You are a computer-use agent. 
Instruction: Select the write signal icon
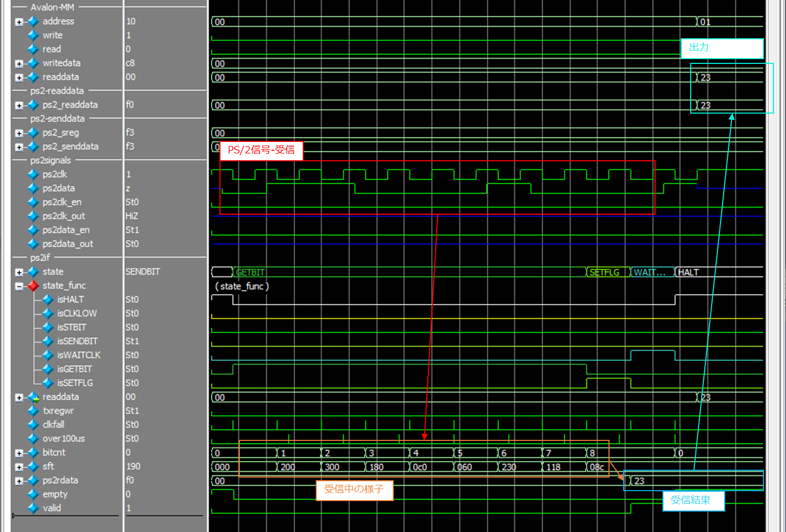[x=33, y=35]
